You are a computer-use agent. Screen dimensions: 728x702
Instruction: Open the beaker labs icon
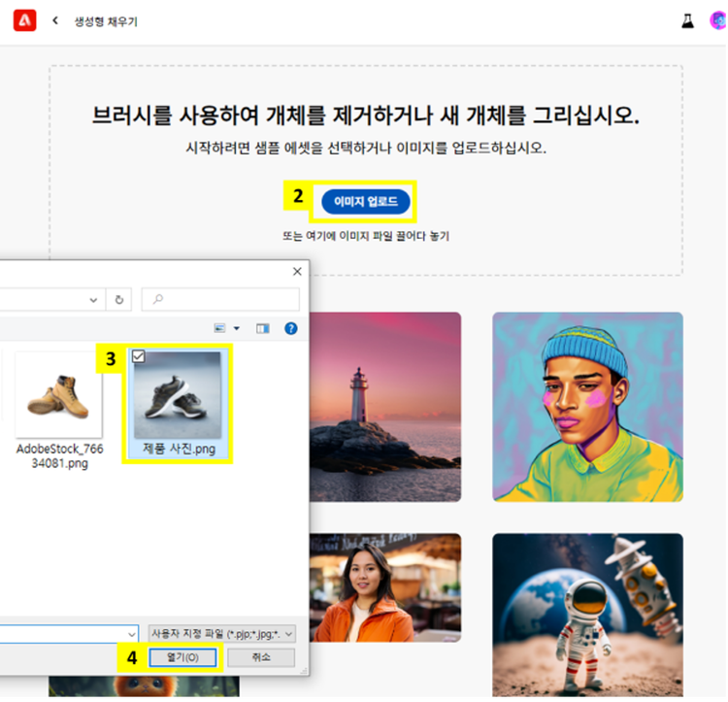point(687,21)
